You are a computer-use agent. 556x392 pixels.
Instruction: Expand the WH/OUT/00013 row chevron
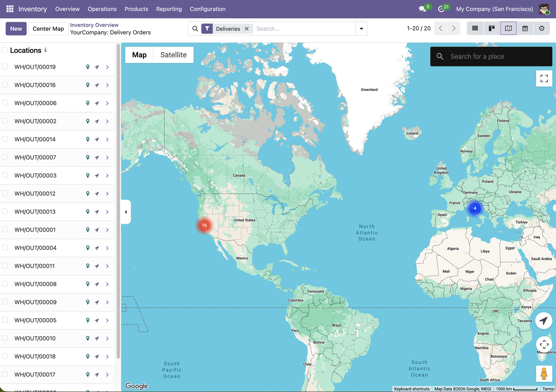coord(107,212)
